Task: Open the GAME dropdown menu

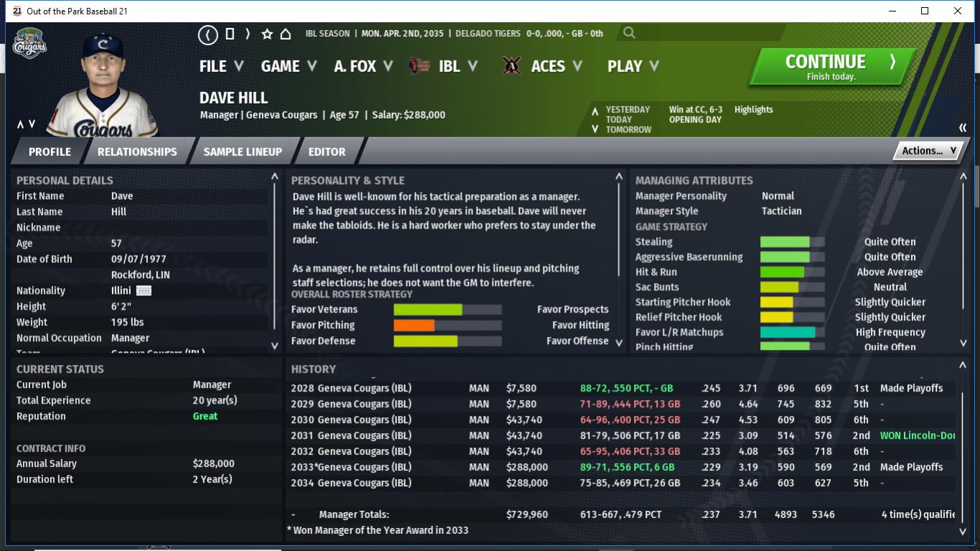Action: tap(289, 66)
